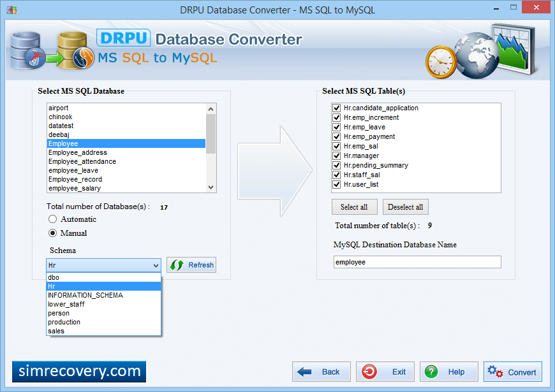Click database list scroll down arrow

pyautogui.click(x=211, y=187)
